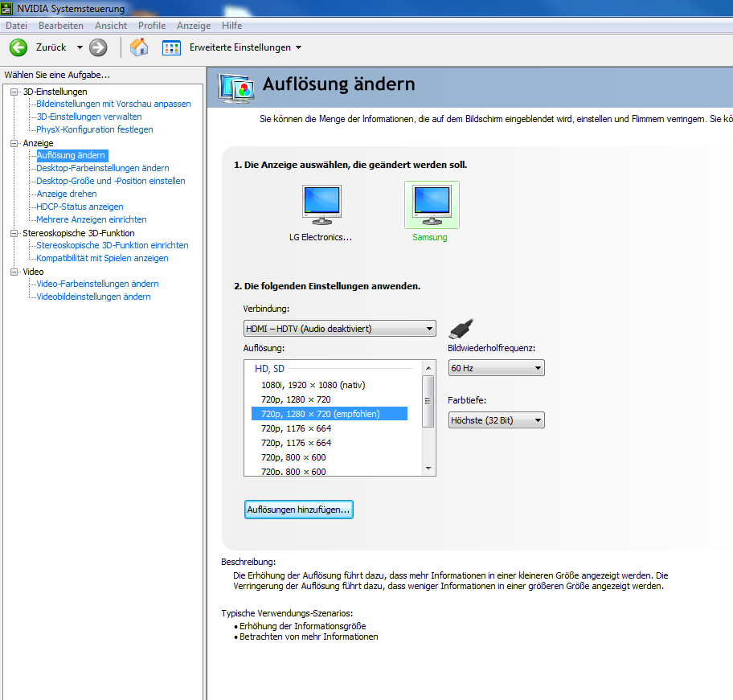
Task: Open Desktop-Größe und -Position einstellen
Action: tap(111, 181)
